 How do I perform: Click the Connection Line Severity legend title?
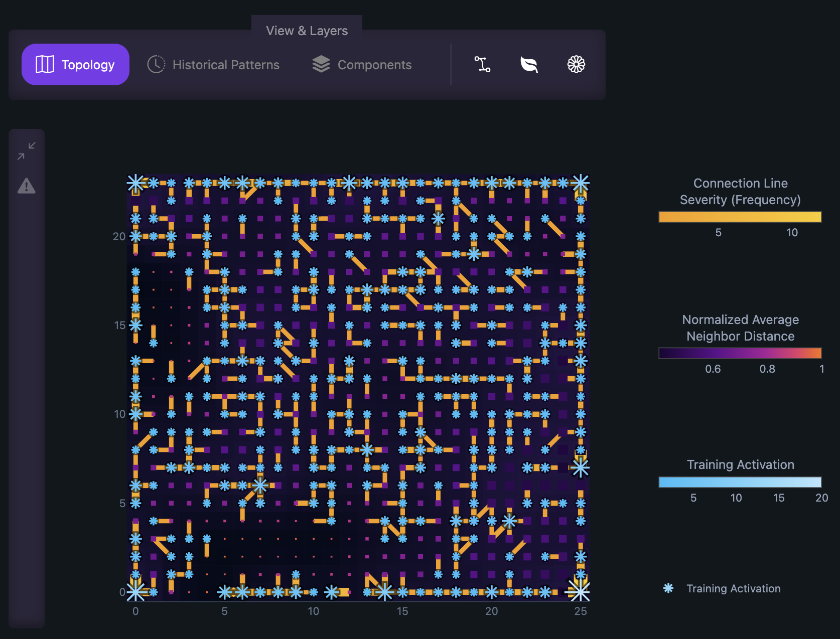(x=740, y=192)
